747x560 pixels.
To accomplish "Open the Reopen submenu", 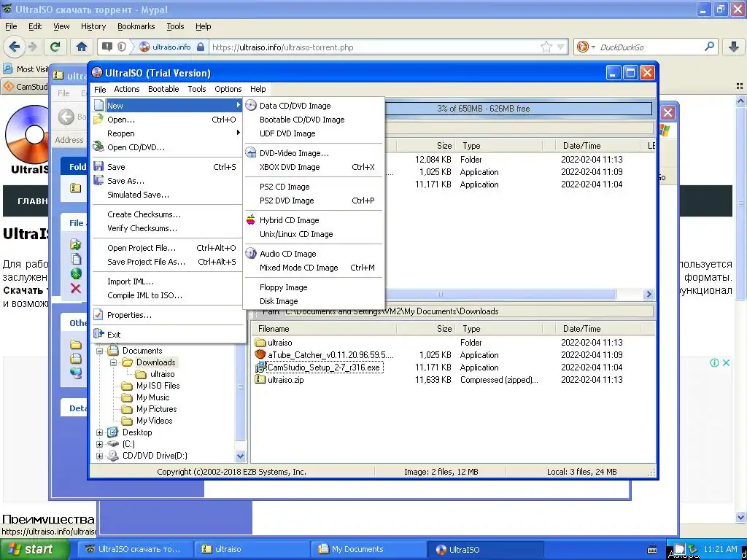I will 167,133.
